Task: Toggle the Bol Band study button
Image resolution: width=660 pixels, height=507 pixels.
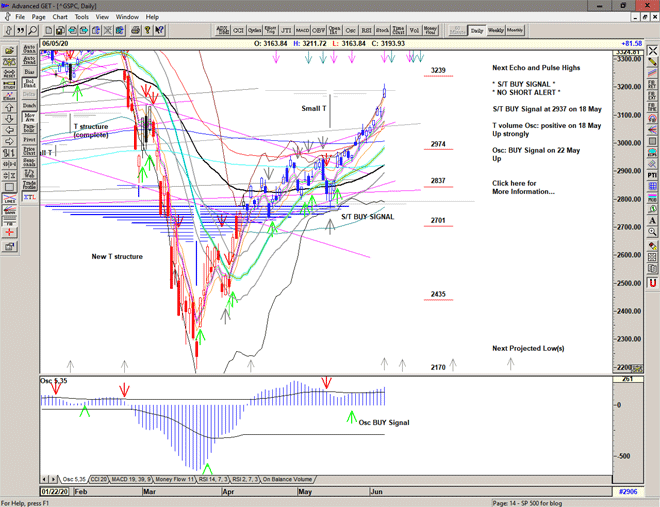Action: (x=29, y=83)
